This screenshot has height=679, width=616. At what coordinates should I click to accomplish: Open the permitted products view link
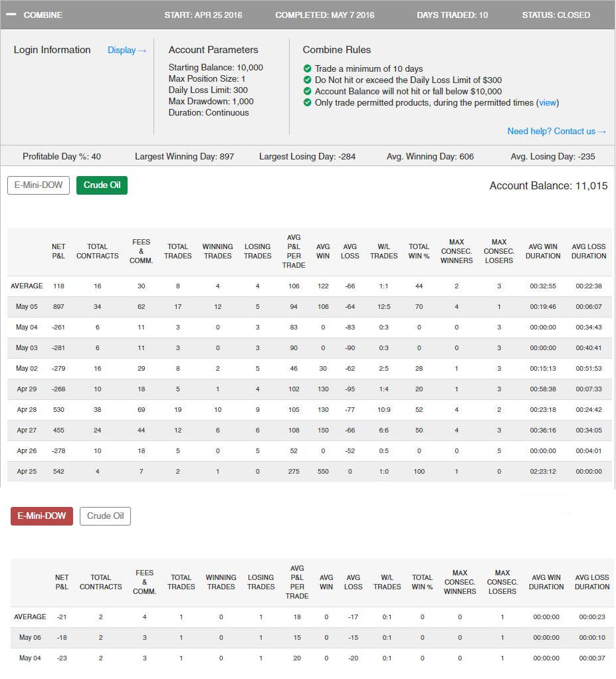[548, 103]
